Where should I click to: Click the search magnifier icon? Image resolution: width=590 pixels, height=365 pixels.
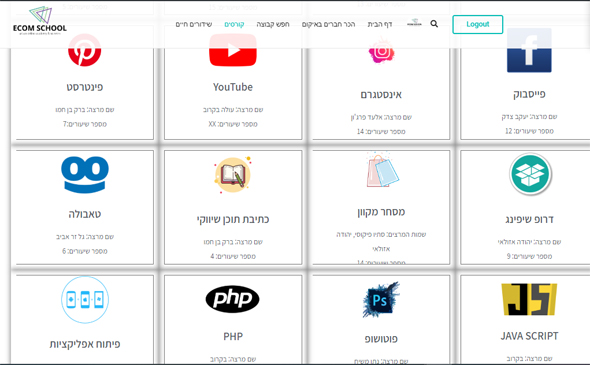tap(434, 24)
